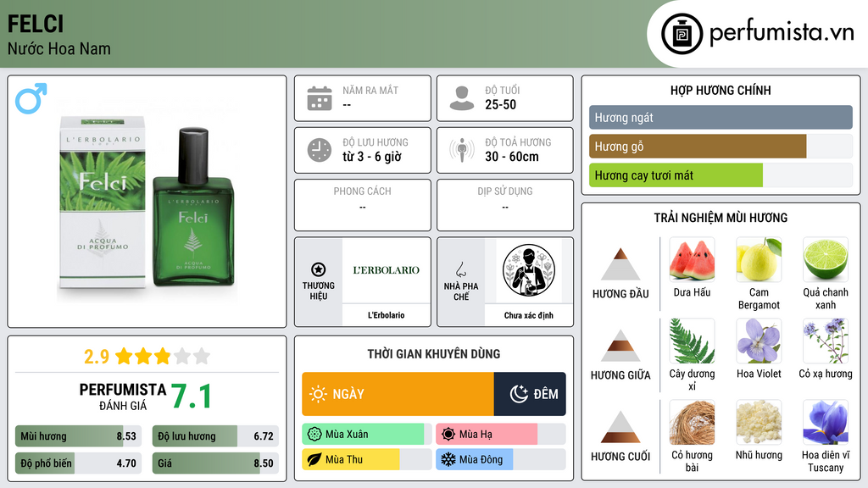868x488 pixels.
Task: Select the Hoa Violet note image
Action: (759, 341)
